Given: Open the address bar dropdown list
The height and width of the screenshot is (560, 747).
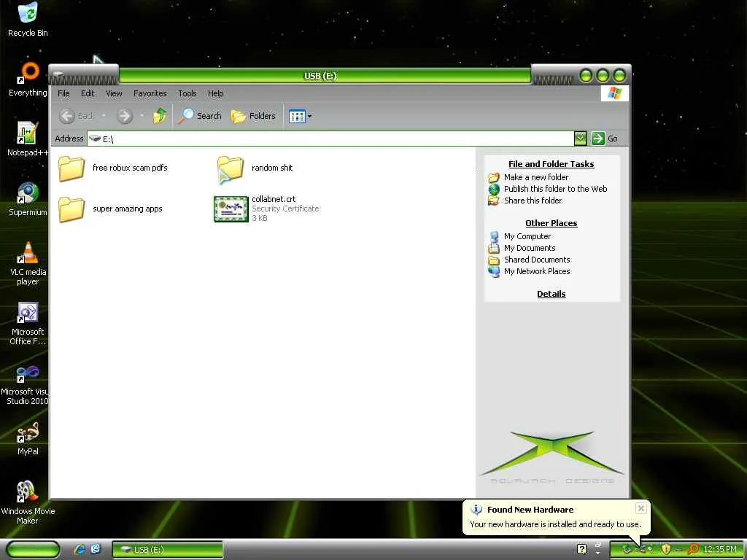Looking at the screenshot, I should (x=580, y=139).
